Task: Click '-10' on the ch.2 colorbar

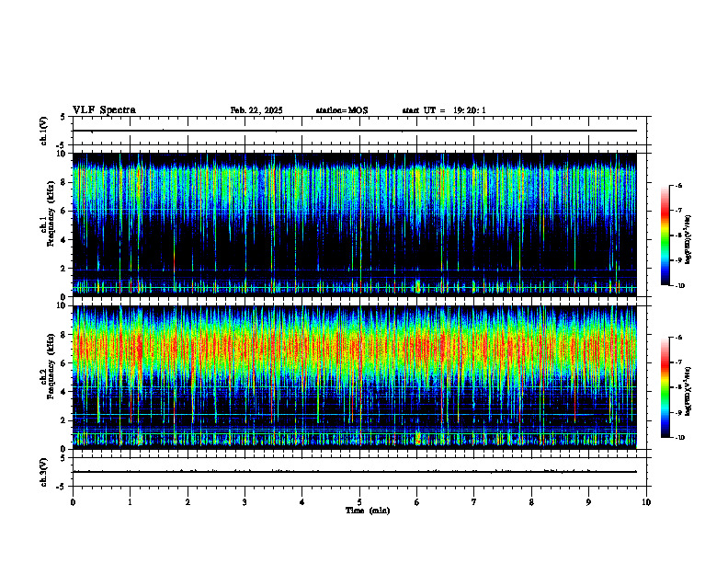Action: [x=679, y=438]
